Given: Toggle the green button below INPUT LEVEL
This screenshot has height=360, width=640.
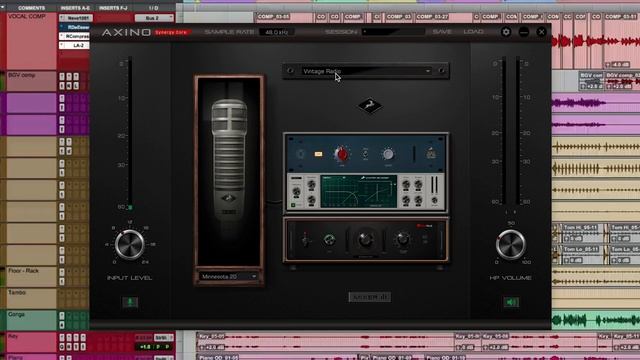Looking at the screenshot, I should pyautogui.click(x=130, y=302).
